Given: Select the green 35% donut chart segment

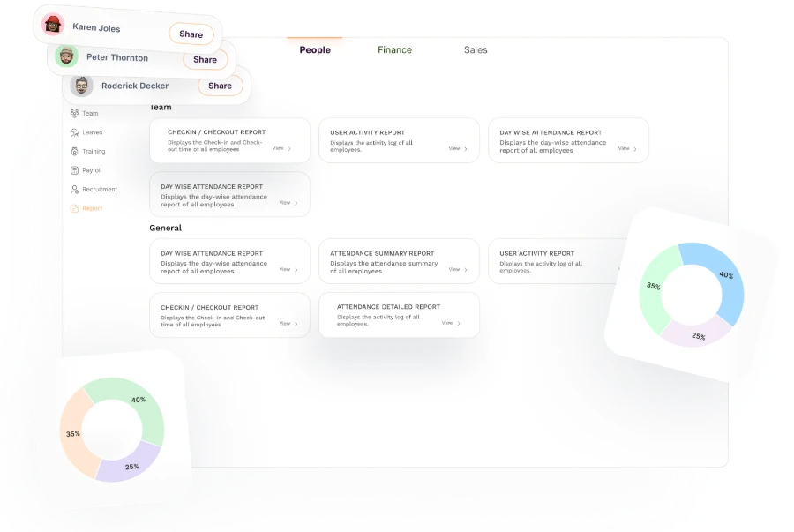Looking at the screenshot, I should point(655,288).
